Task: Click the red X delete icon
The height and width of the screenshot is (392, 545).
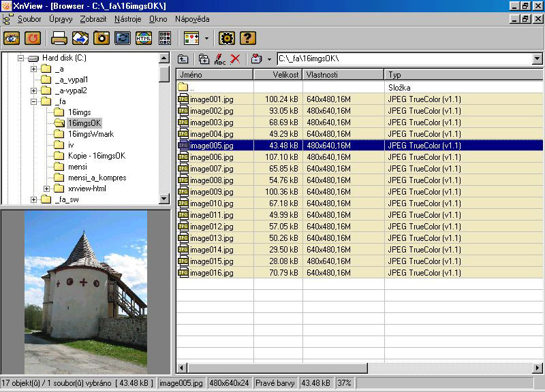Action: tap(235, 59)
